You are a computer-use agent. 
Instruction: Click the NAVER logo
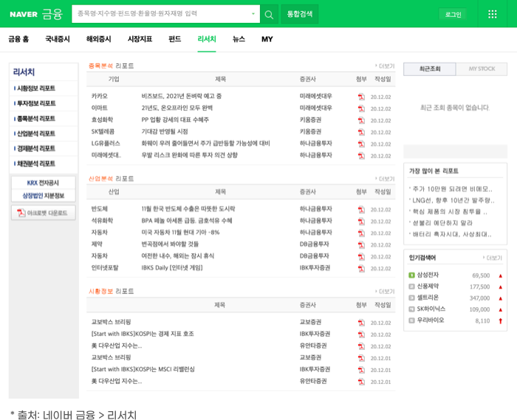click(x=23, y=14)
